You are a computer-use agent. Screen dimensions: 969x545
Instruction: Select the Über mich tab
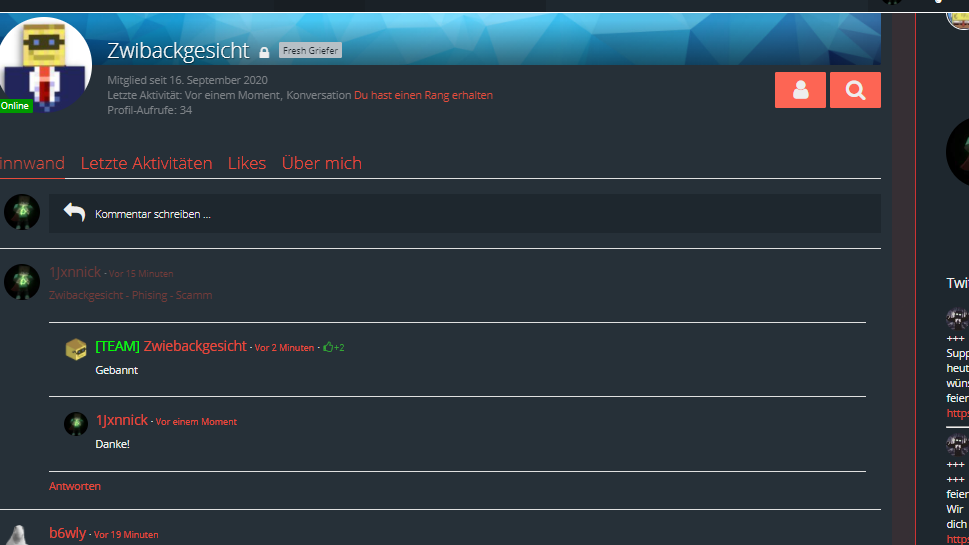[x=322, y=163]
